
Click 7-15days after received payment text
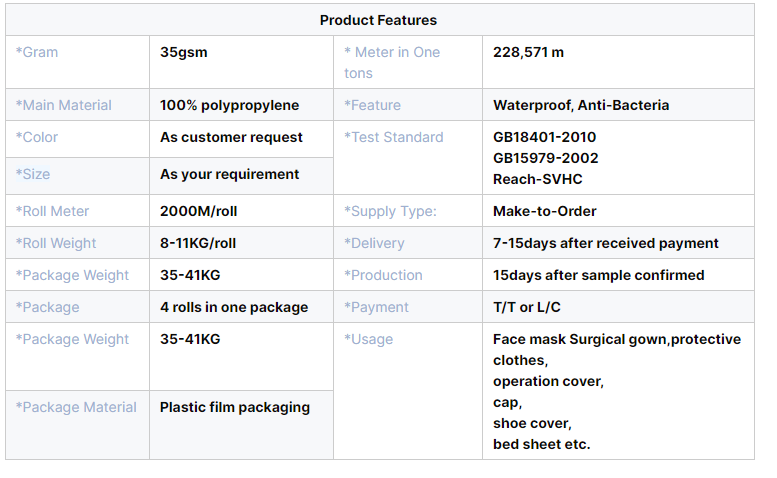[605, 243]
